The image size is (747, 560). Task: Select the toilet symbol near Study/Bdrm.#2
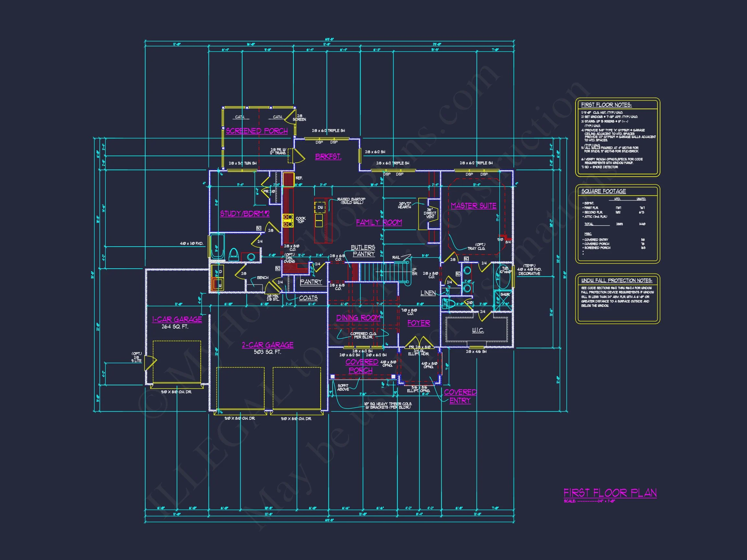coord(234,254)
